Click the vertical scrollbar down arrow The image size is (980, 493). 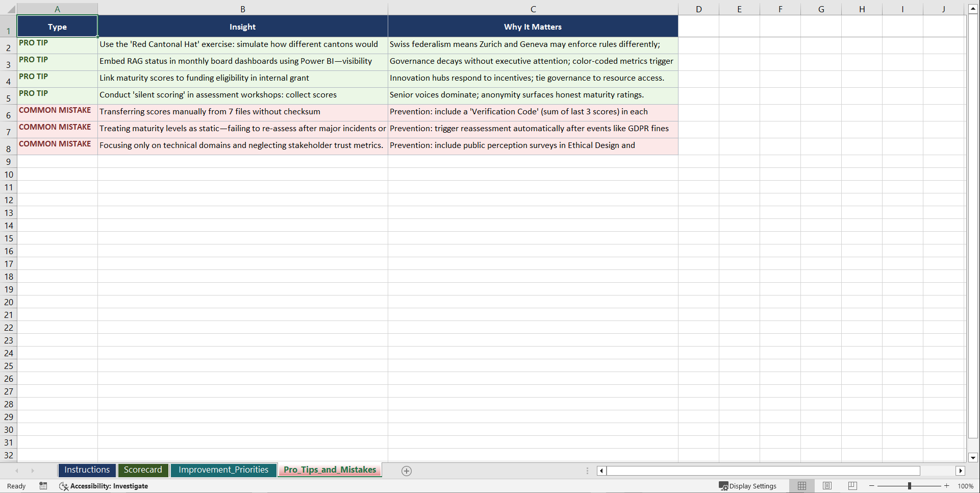point(973,458)
